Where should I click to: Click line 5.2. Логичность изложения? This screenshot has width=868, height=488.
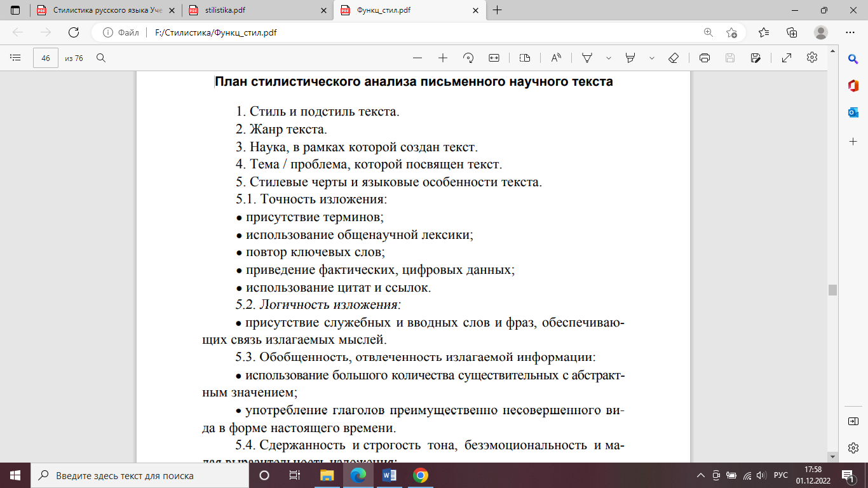pos(318,304)
